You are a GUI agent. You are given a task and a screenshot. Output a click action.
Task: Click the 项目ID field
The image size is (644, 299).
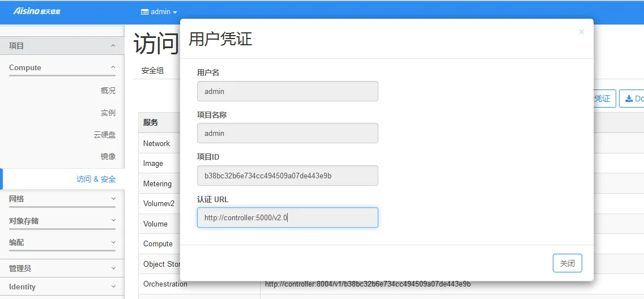click(288, 176)
